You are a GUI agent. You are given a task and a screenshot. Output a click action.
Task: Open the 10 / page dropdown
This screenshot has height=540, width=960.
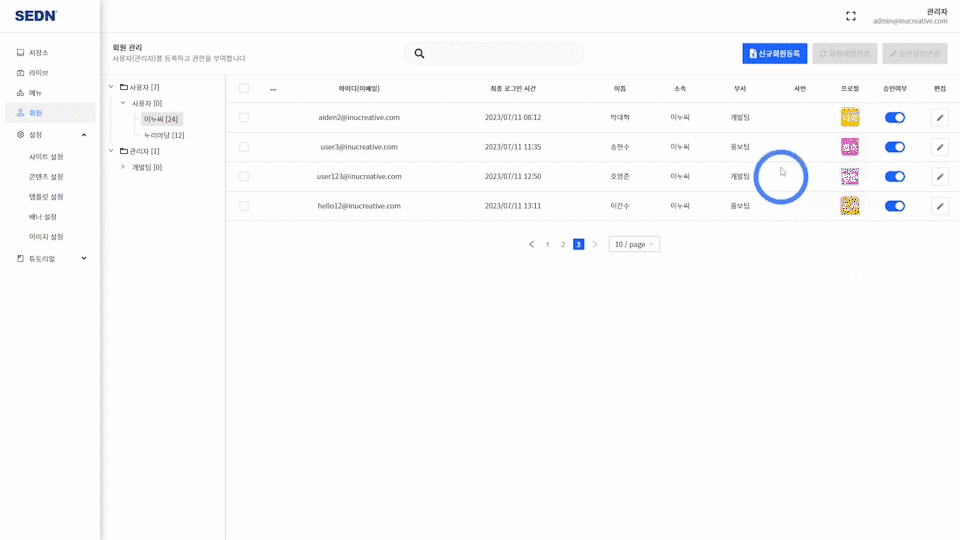634,244
